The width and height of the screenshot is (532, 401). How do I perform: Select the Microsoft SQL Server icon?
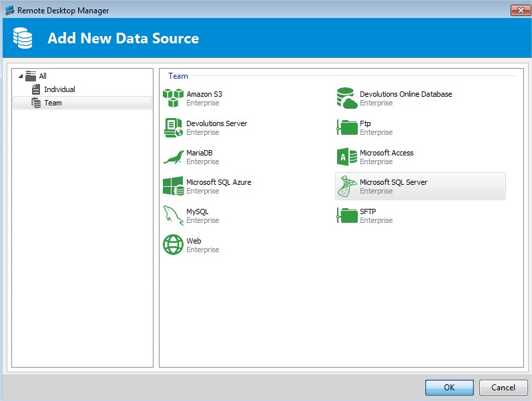346,186
